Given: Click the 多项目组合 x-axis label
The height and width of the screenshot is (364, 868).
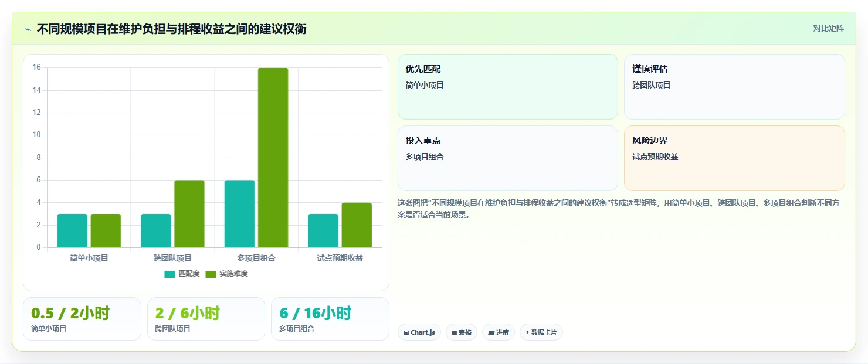Looking at the screenshot, I should (x=256, y=258).
